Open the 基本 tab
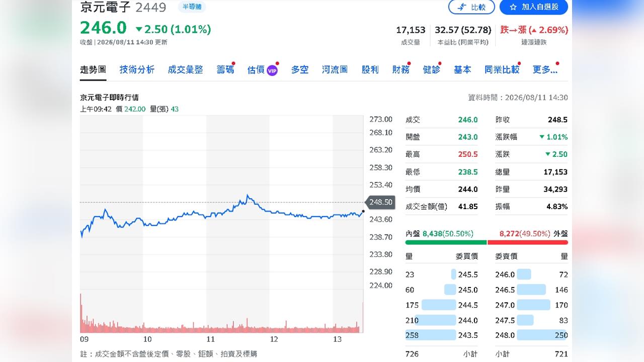The height and width of the screenshot is (362, 644). point(462,70)
